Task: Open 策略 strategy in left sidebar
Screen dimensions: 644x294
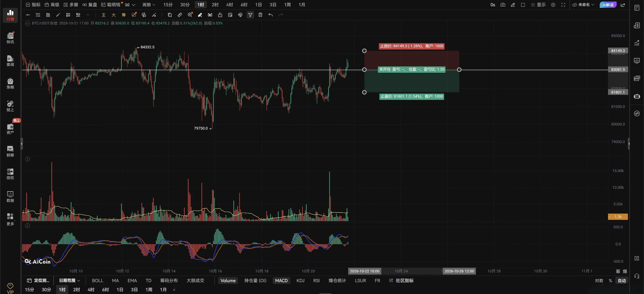Action: coord(10,83)
